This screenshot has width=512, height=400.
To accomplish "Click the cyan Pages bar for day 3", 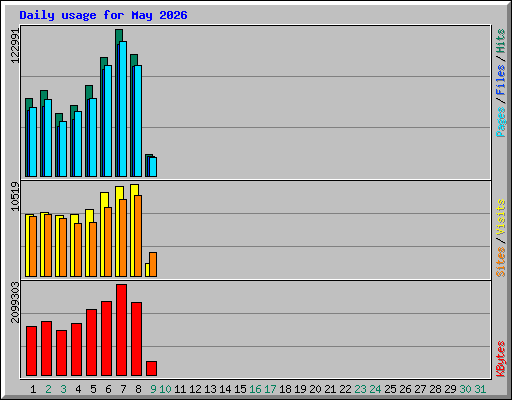I will coord(63,149).
